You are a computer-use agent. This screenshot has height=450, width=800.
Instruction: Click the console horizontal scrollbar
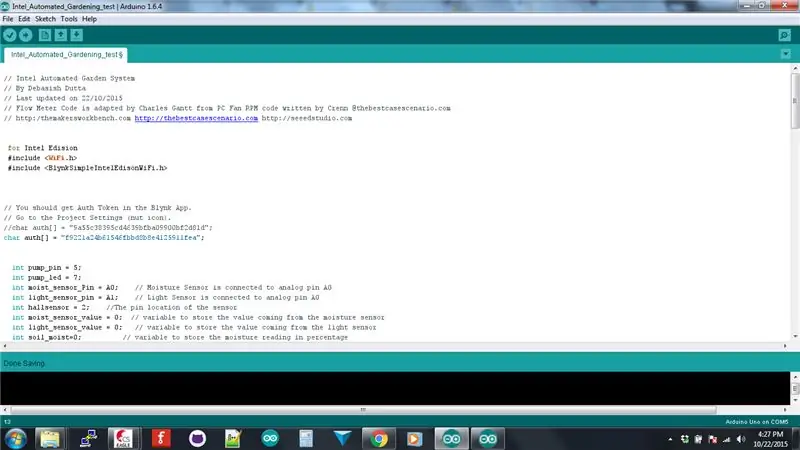363,409
